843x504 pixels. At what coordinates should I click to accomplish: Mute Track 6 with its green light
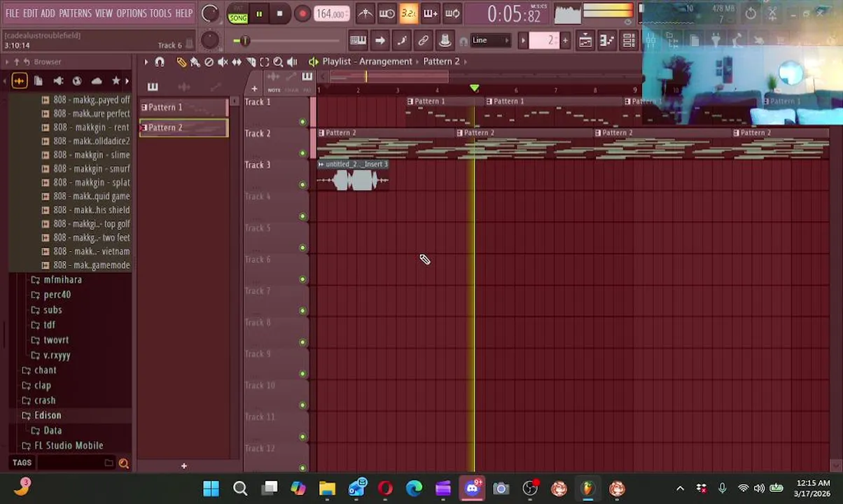[x=302, y=279]
